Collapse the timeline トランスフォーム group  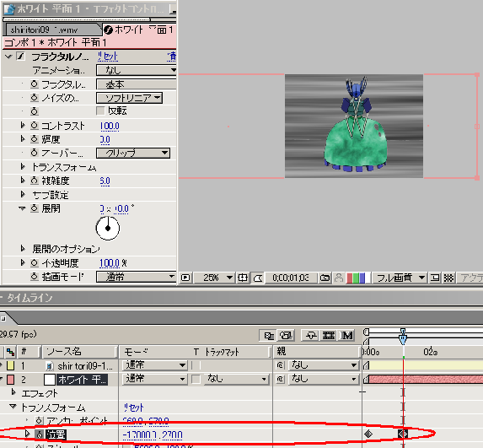[x=13, y=407]
